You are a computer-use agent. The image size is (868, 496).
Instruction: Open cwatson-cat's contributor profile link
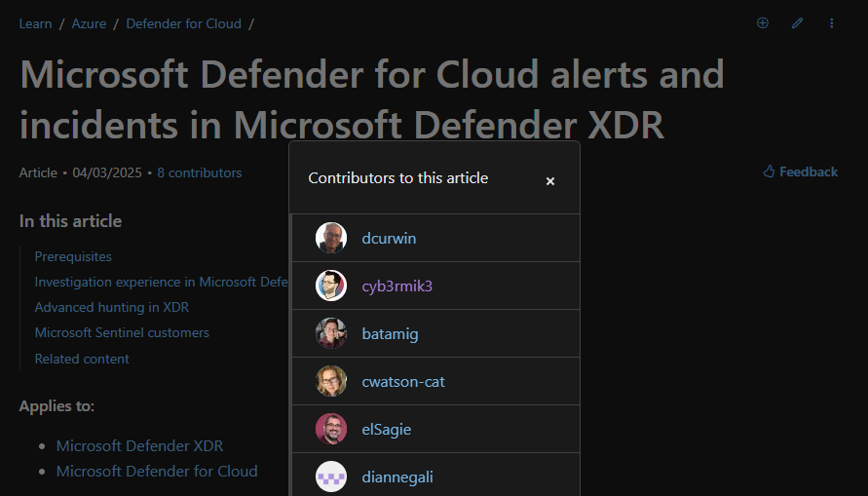click(x=403, y=381)
